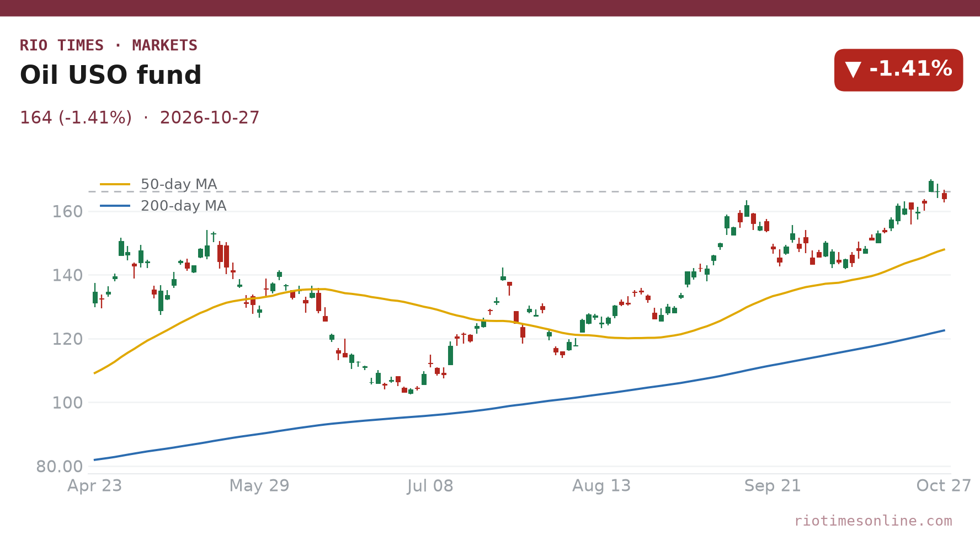Click the final red candlestick at Oct 27
The image size is (980, 551).
[944, 196]
